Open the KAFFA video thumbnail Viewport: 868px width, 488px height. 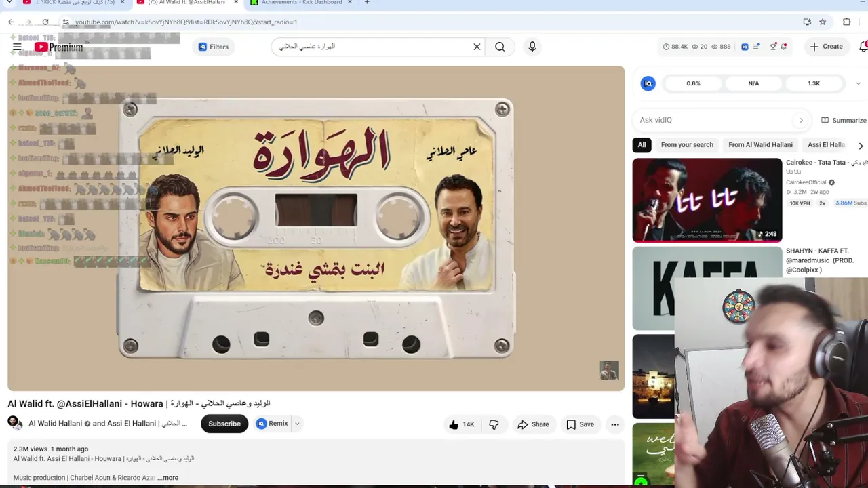point(707,288)
